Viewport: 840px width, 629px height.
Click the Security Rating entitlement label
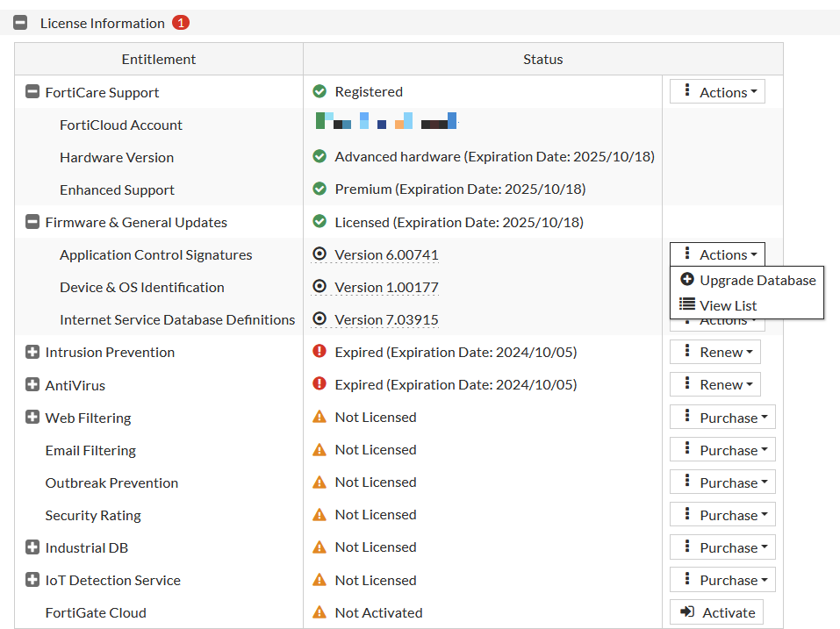click(93, 516)
